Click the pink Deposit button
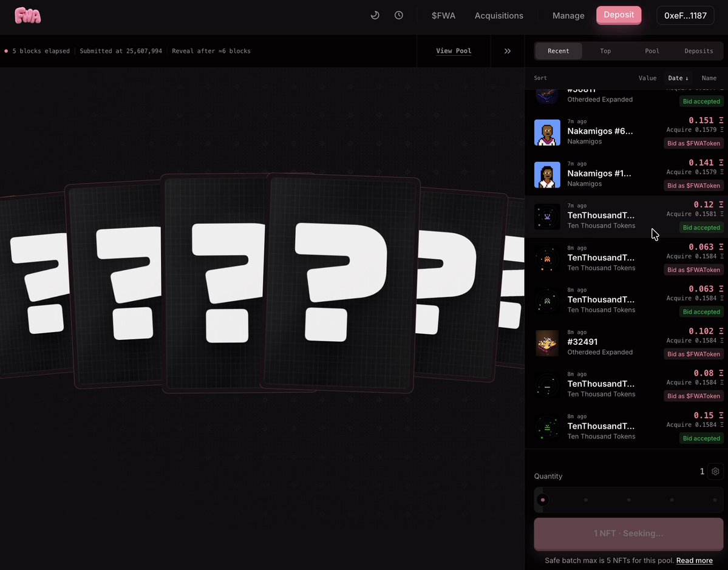The image size is (728, 570). (619, 15)
